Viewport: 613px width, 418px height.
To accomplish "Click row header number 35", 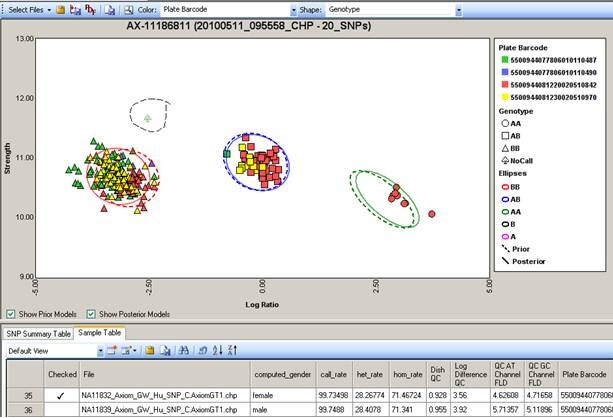I will point(28,396).
